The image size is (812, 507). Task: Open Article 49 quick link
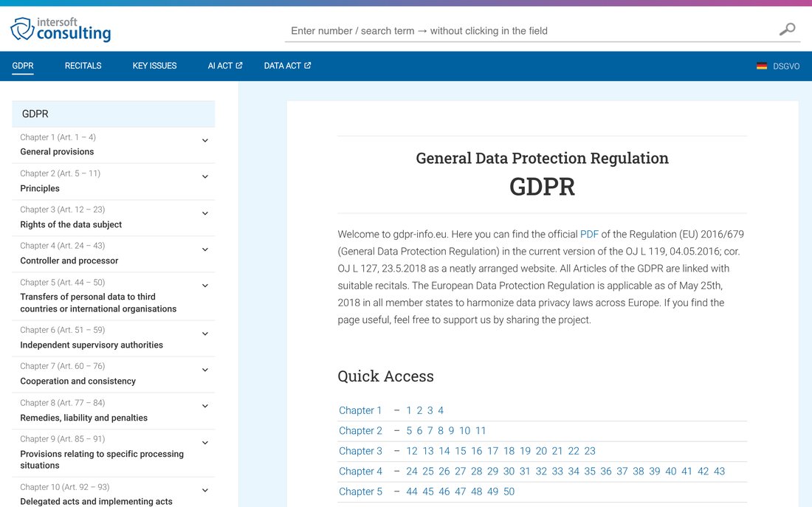[x=493, y=491]
